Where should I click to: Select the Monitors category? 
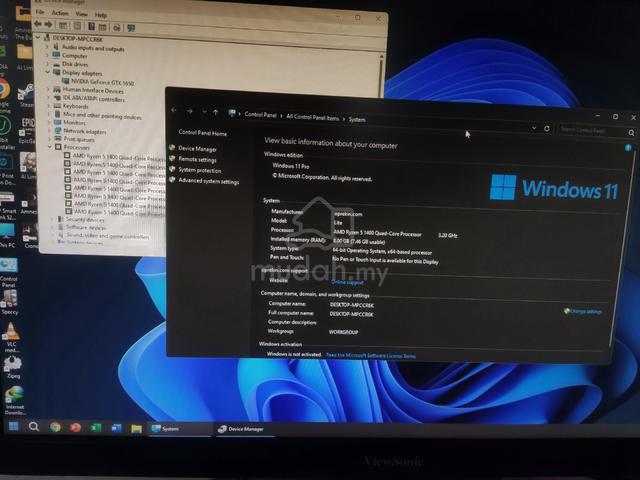tap(74, 122)
